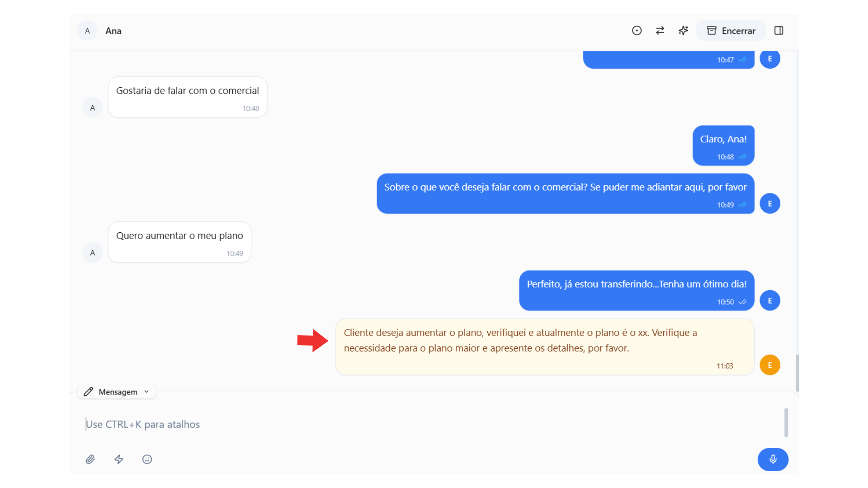Click the 'Perfeito, já estou transferindo' message bubble
This screenshot has width=868, height=488.
coord(637,291)
